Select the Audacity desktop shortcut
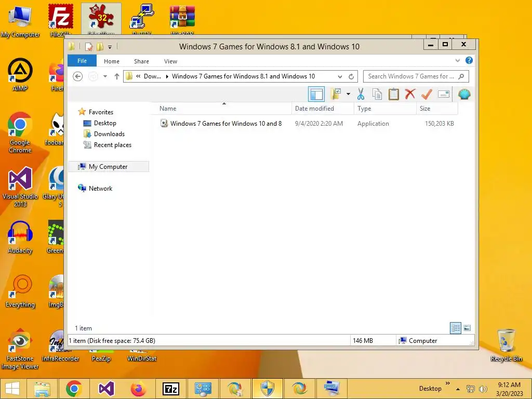This screenshot has width=532, height=399. [20, 237]
